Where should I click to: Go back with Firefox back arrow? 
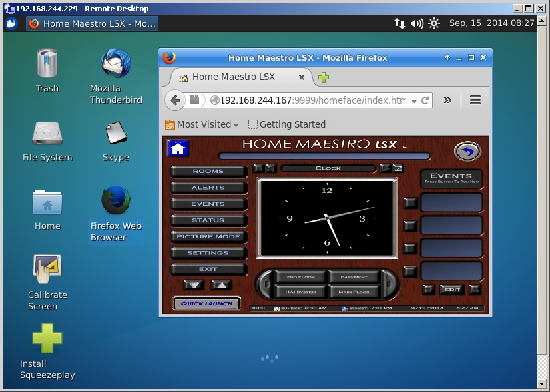(175, 100)
